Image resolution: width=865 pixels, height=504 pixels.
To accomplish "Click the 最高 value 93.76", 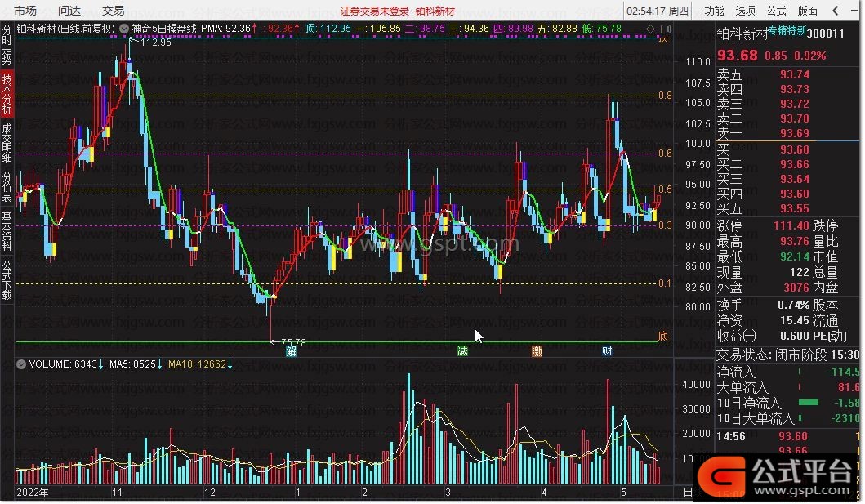I will click(795, 242).
